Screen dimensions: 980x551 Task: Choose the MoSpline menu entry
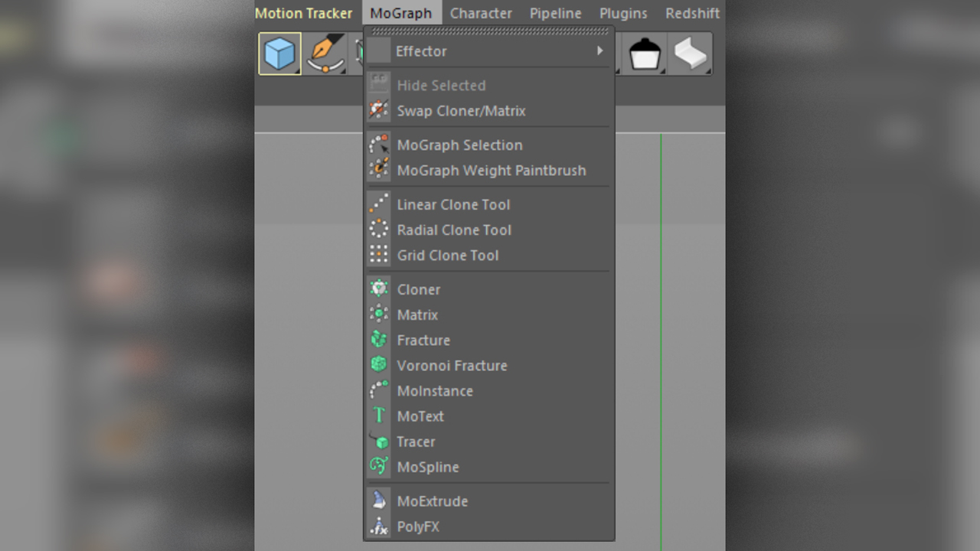click(x=488, y=466)
